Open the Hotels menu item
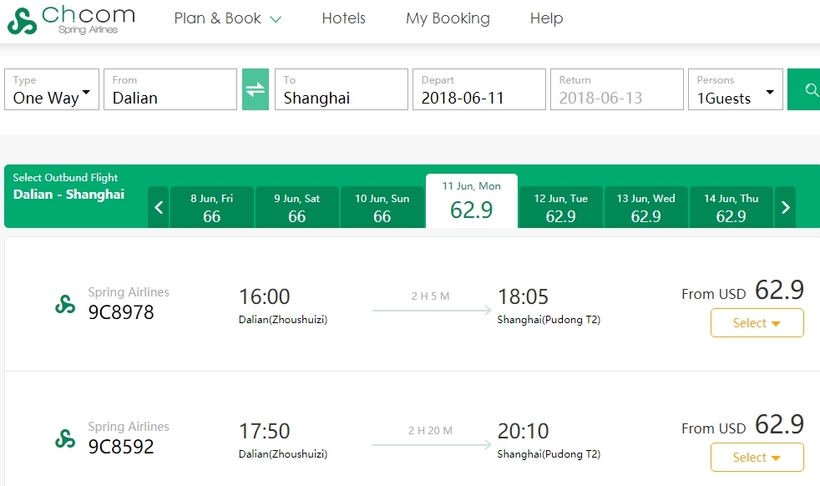The width and height of the screenshot is (820, 486). [344, 18]
